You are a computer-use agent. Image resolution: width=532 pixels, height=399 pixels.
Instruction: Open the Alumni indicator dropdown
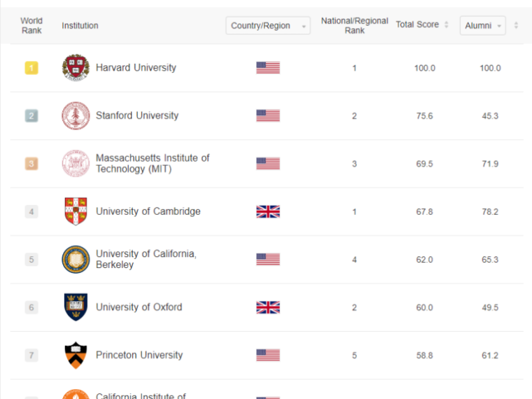[x=483, y=25]
